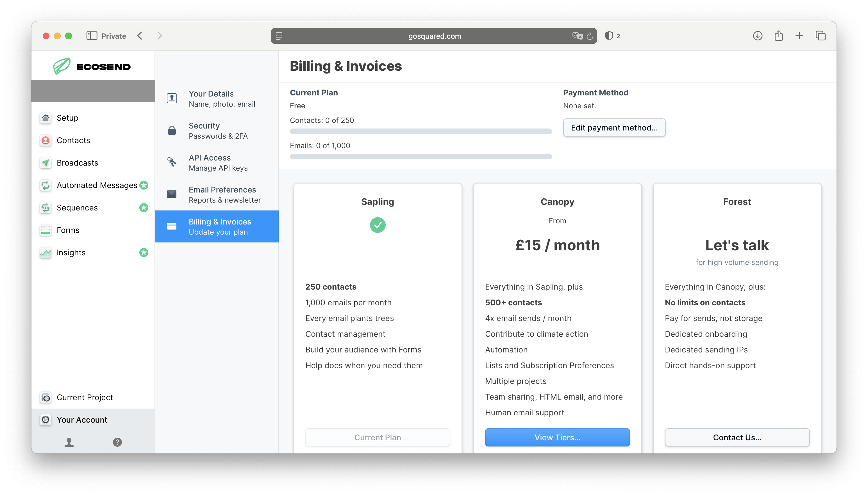Open Email Preferences via the envelope icon
The image size is (868, 495).
tap(171, 194)
